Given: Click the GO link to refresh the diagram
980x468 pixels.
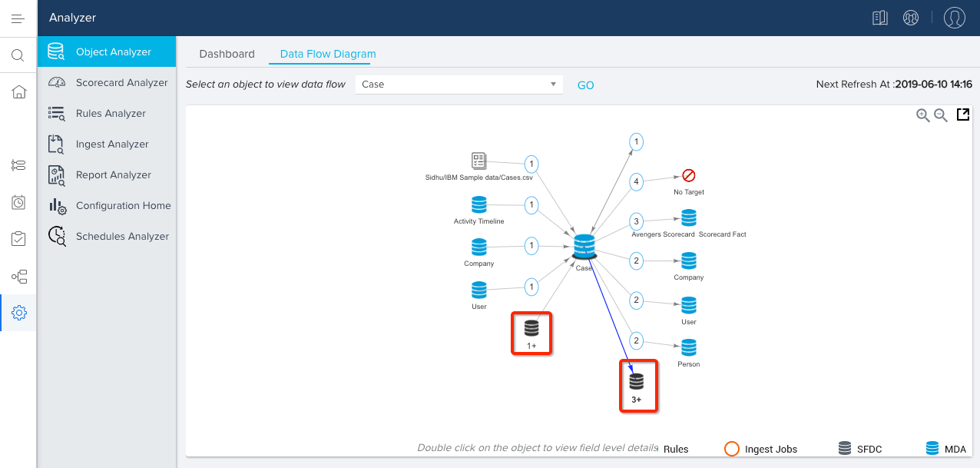Looking at the screenshot, I should pyautogui.click(x=585, y=85).
